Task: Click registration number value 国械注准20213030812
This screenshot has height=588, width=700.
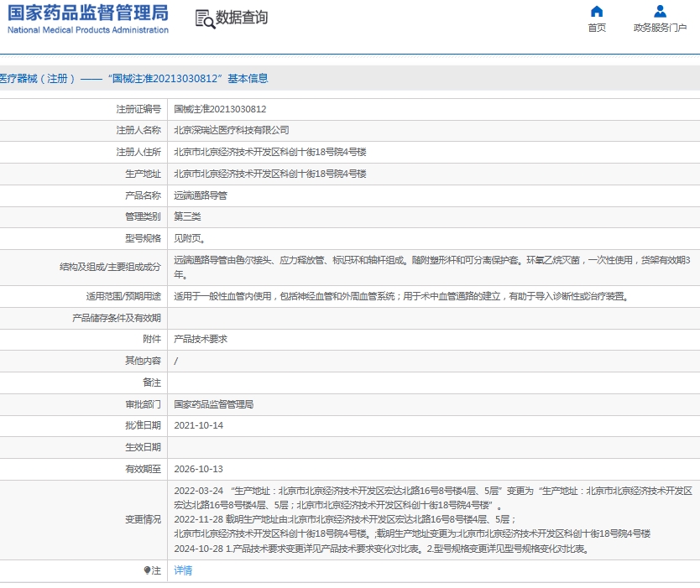Action: click(220, 109)
